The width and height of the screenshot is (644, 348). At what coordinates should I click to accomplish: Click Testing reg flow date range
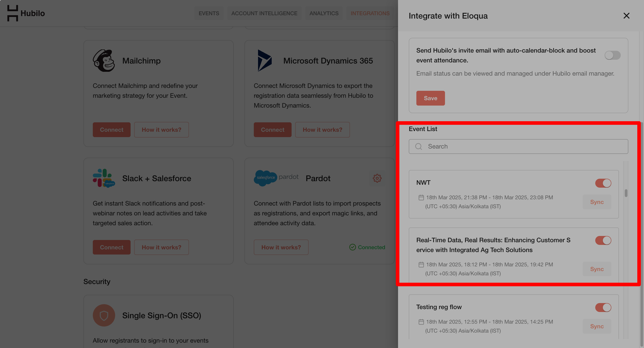point(489,322)
